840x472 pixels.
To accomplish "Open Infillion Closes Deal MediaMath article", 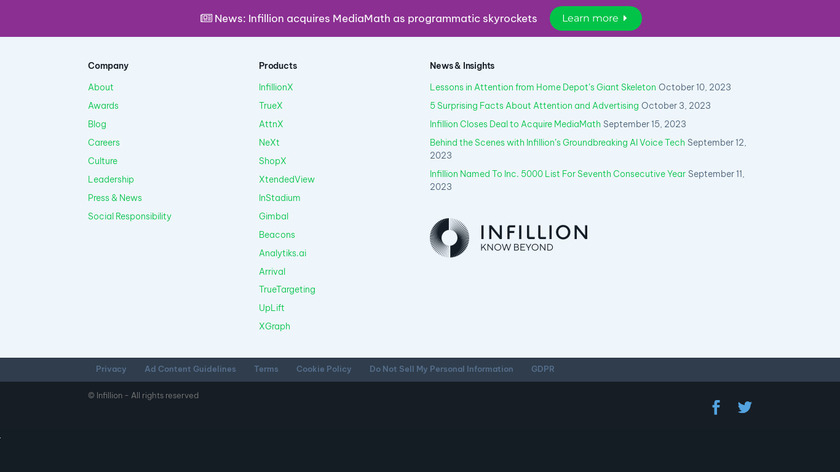I will 515,124.
